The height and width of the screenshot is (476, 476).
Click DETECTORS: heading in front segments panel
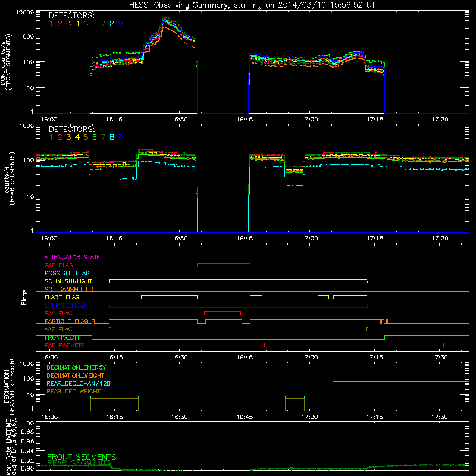click(x=72, y=15)
